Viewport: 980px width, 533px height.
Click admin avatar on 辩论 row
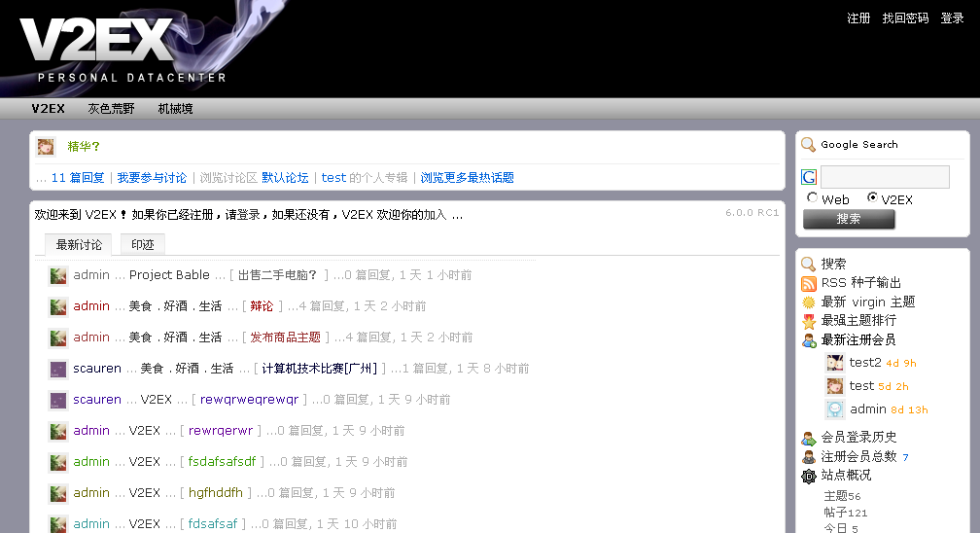coord(58,306)
